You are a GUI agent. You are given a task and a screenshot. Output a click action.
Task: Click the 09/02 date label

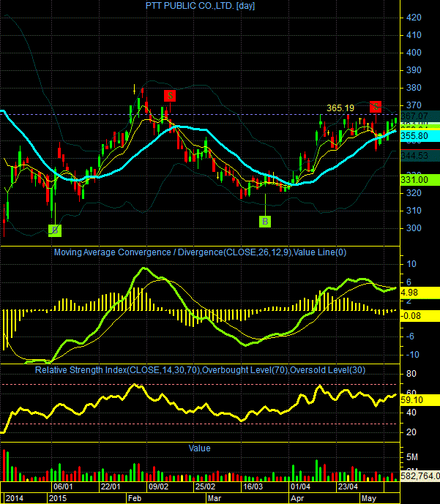[158, 486]
